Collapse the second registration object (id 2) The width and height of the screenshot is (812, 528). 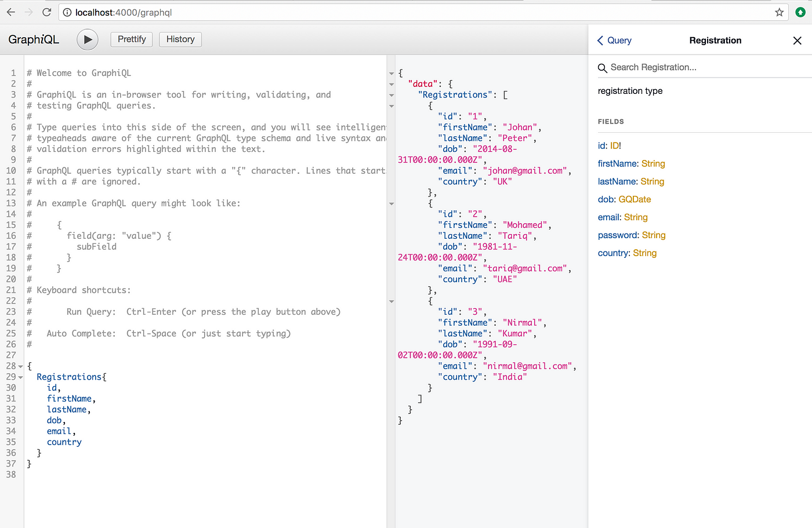pos(391,204)
